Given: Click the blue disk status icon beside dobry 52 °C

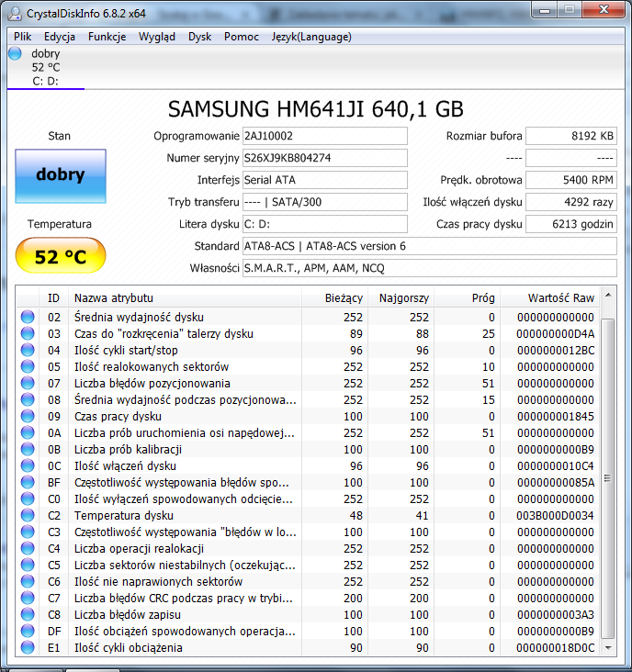Looking at the screenshot, I should (x=15, y=53).
